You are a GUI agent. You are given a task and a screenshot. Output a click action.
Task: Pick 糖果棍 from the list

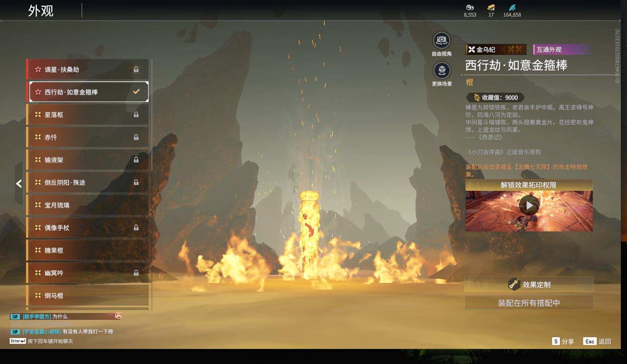point(88,250)
